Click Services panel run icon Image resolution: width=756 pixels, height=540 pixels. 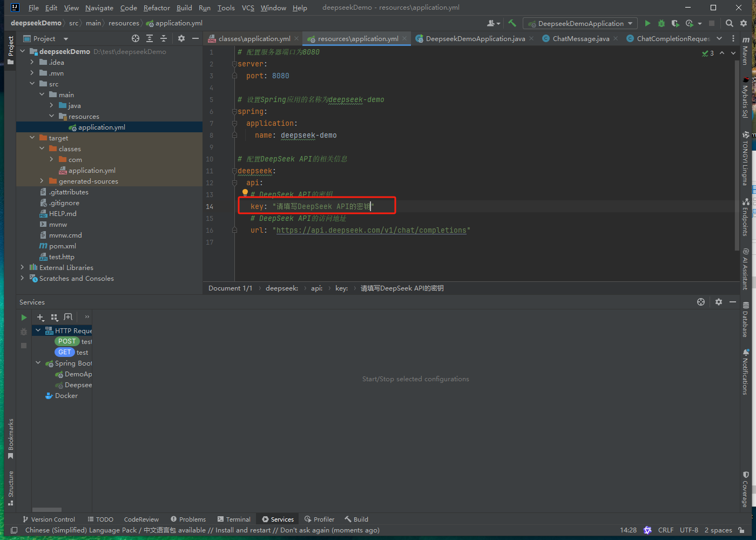(24, 318)
